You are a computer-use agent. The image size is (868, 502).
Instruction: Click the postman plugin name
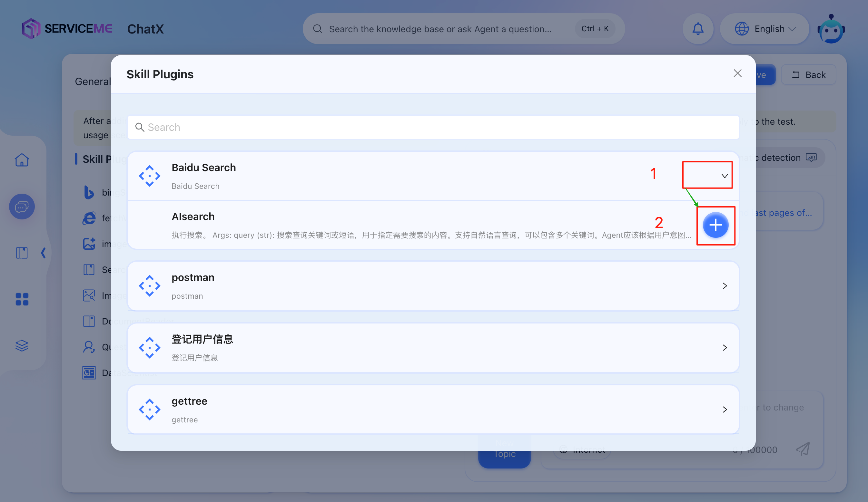point(193,277)
